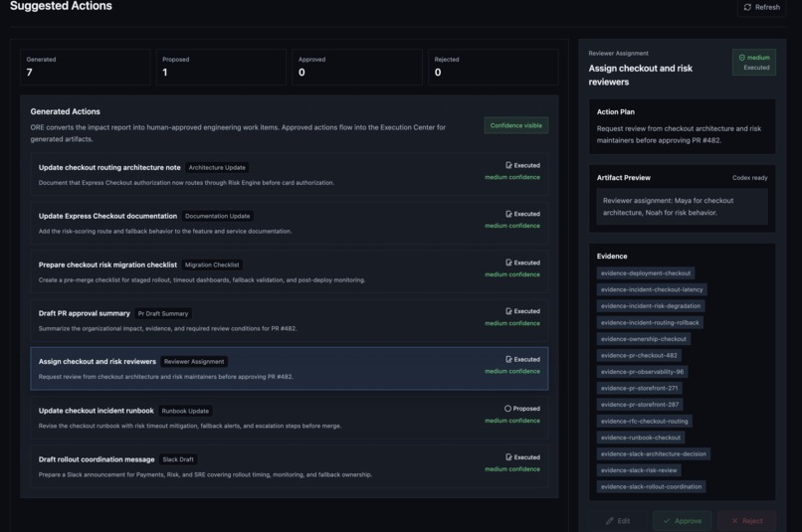This screenshot has height=532, width=802.
Task: Click the Generated count card
Action: 85,67
